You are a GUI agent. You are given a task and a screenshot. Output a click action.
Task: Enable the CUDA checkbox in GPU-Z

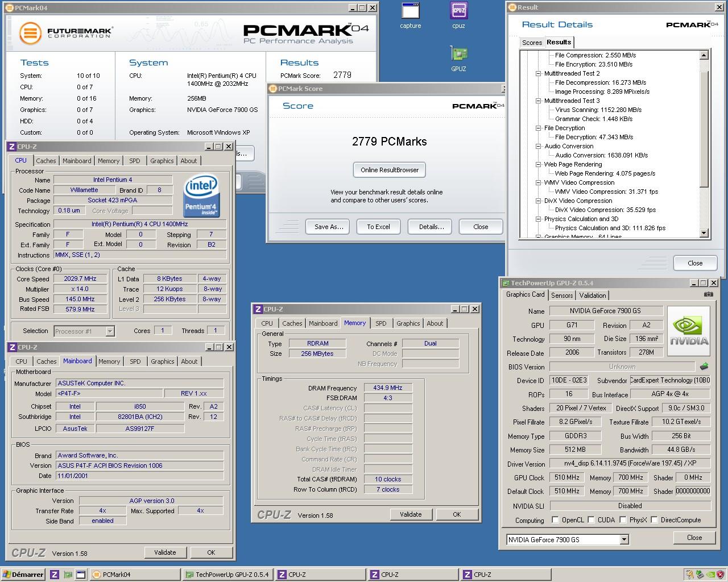pos(591,520)
